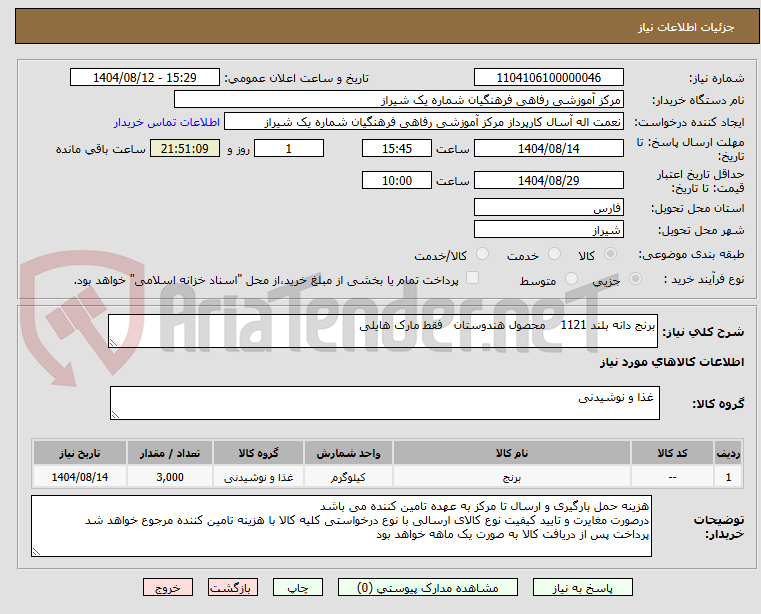Image resolution: width=761 pixels, height=614 pixels.
Task: Click the شهر محل تحویل field شیراز
Action: pos(548,230)
